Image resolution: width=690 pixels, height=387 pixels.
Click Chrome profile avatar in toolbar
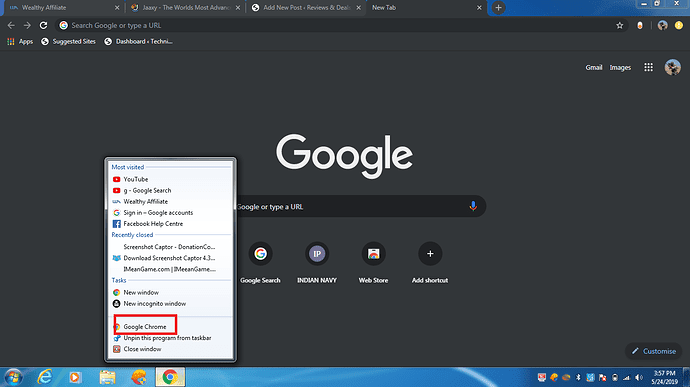point(662,26)
